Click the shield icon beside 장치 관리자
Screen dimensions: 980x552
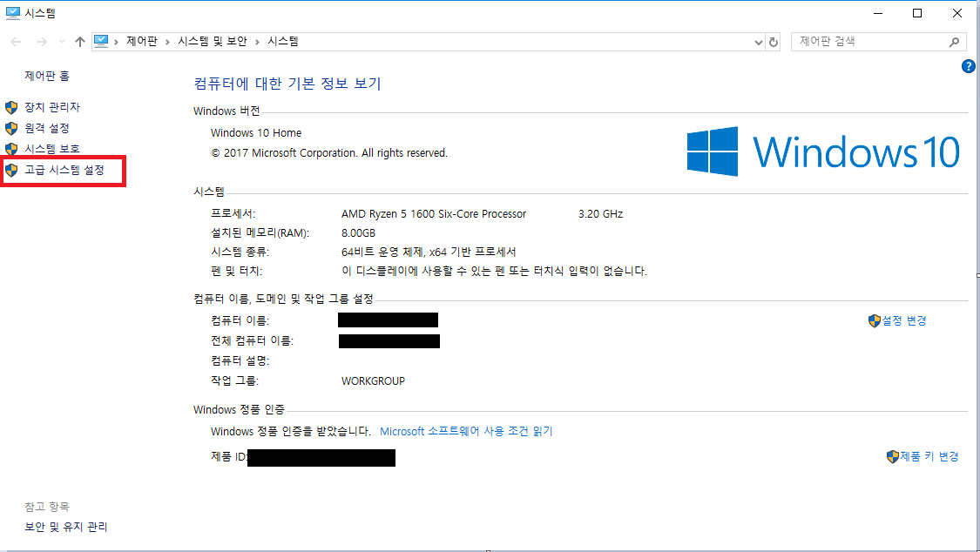coord(11,107)
